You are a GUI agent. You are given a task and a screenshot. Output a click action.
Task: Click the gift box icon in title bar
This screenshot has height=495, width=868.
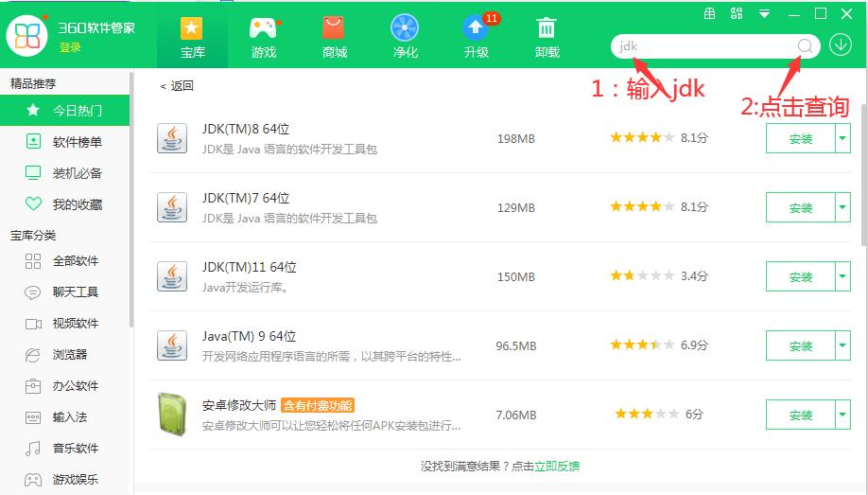click(710, 14)
